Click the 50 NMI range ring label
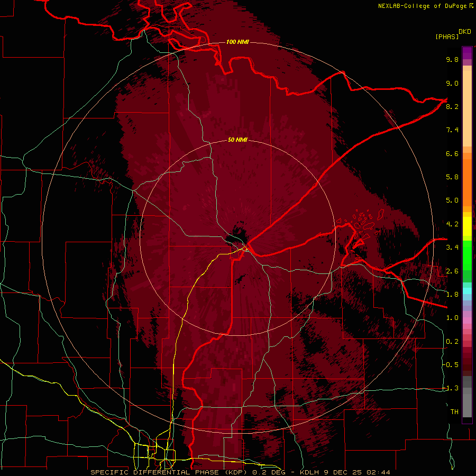 pos(237,140)
